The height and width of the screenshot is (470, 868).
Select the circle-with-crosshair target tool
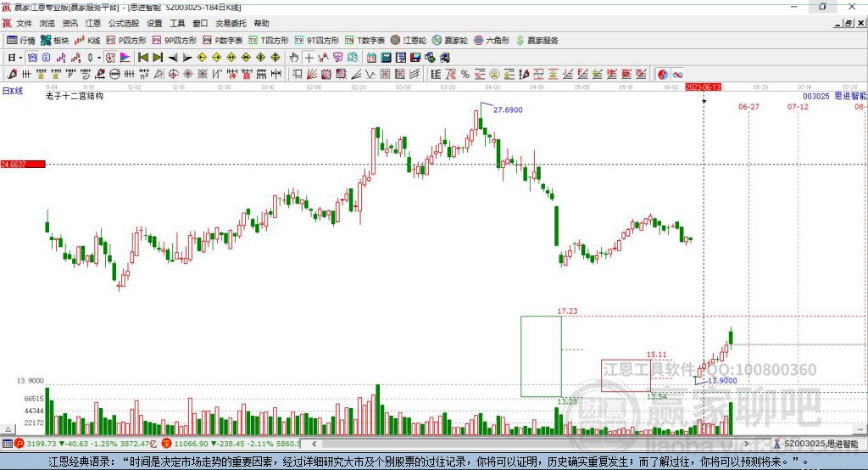[173, 75]
